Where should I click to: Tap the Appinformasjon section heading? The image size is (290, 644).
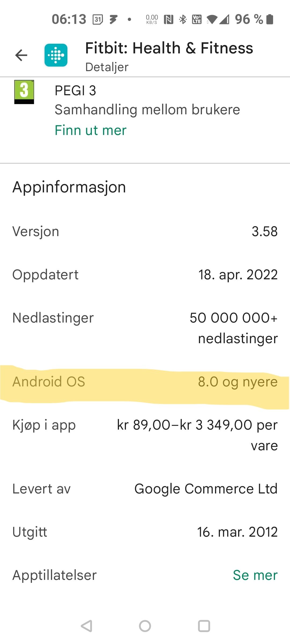[69, 187]
